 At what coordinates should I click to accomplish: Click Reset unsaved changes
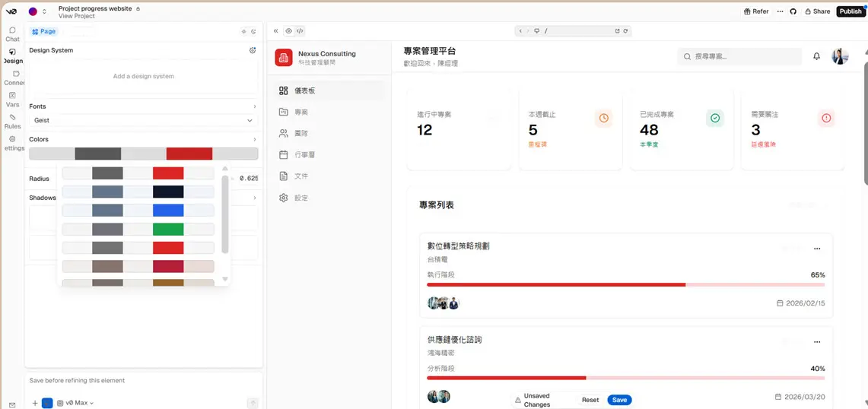click(590, 400)
